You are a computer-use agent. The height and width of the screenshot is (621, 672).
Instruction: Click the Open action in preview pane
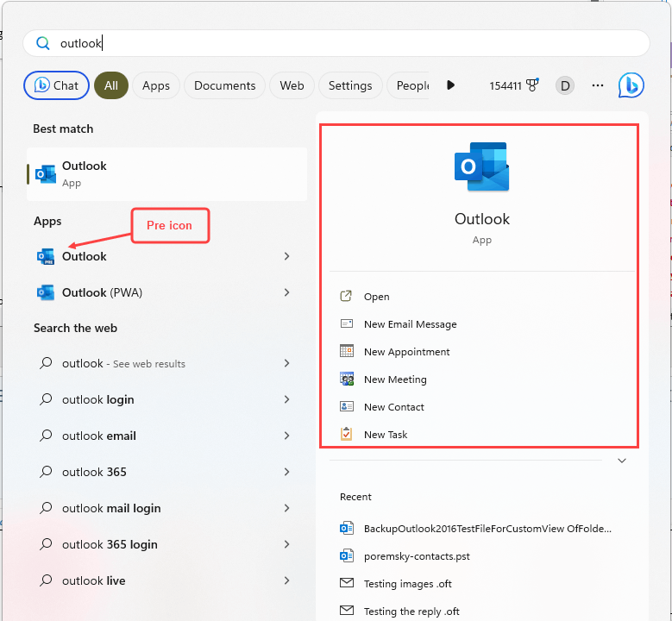click(377, 297)
